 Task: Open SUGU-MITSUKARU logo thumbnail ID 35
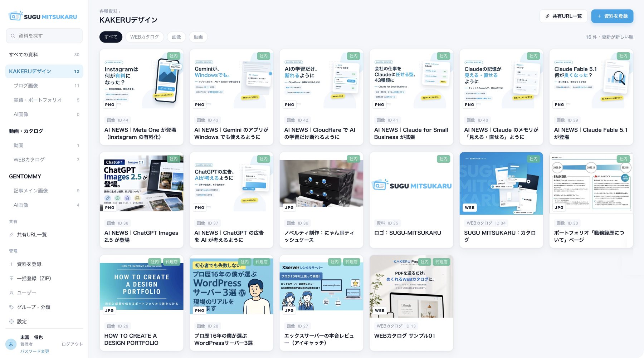[411, 183]
